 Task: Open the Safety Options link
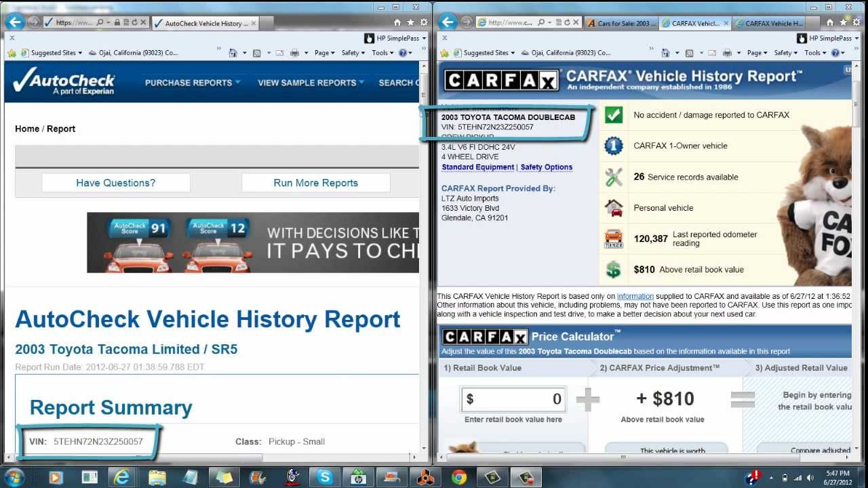547,167
